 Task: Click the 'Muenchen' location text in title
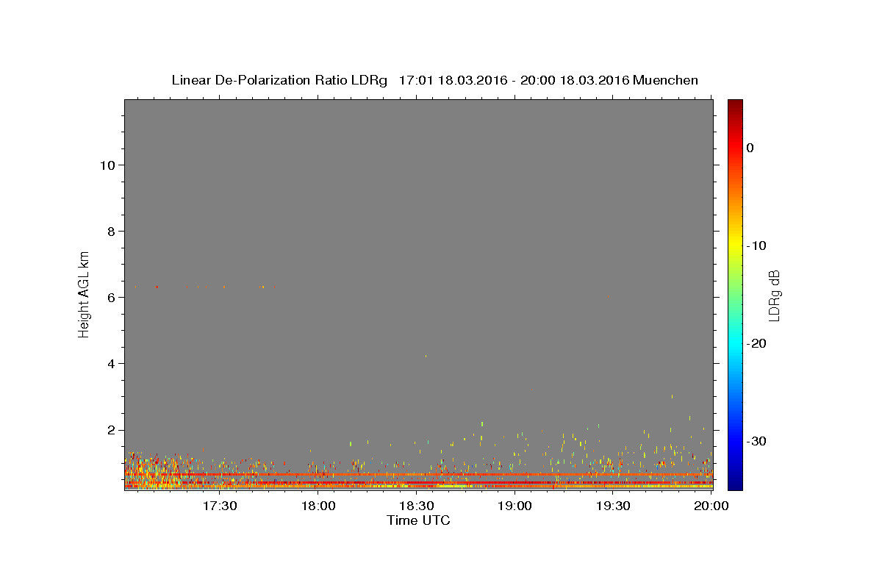point(666,80)
